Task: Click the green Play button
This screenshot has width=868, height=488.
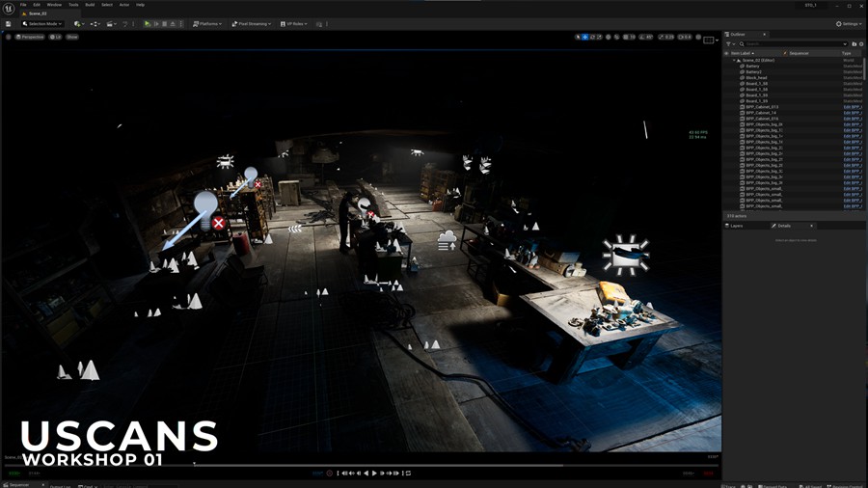Action: [x=148, y=24]
